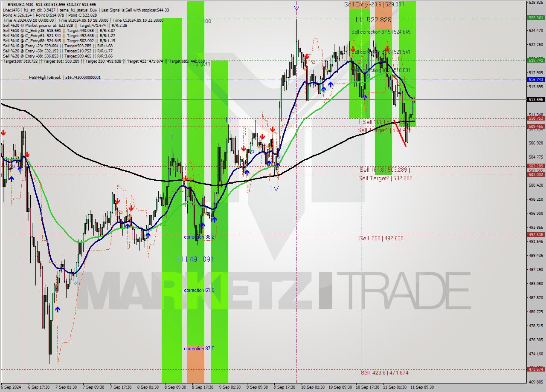The height and width of the screenshot is (392, 546).
Task: Click the 6 Sep 2024 date label
Action: [x=11, y=387]
